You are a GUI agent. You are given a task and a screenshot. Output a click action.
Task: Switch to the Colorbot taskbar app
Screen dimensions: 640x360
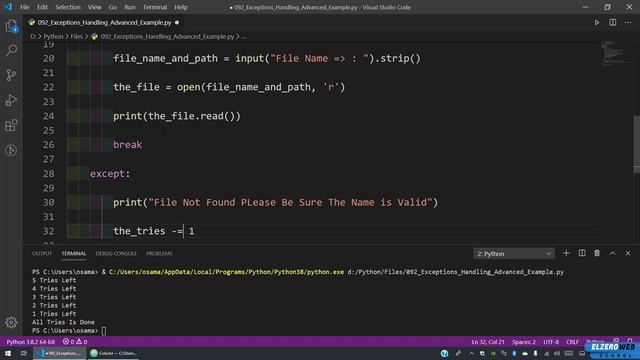(113, 353)
